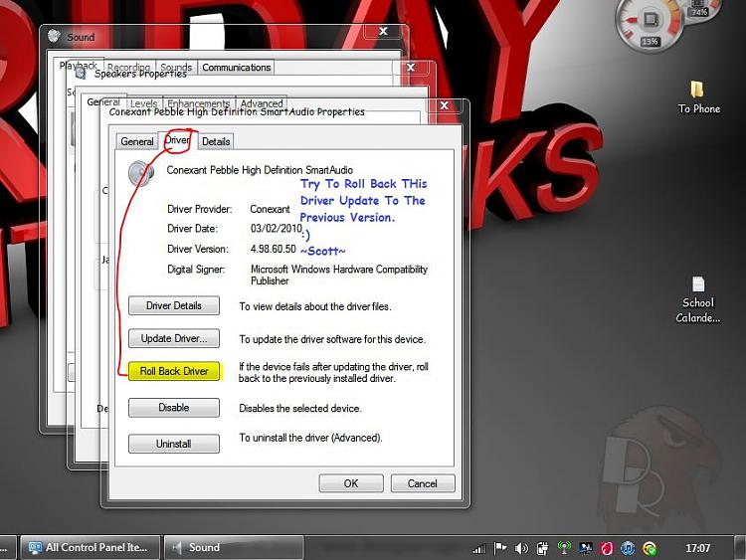
Task: Select Levels tab in Speakers Properties
Action: (143, 102)
